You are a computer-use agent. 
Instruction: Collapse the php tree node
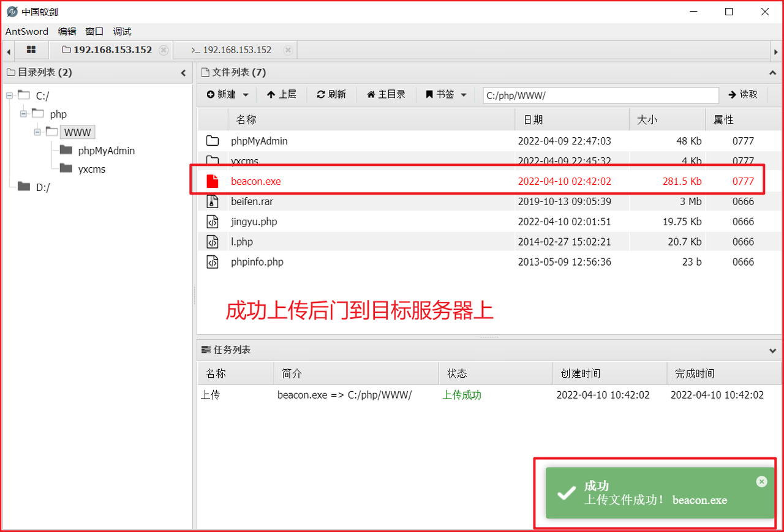[24, 113]
